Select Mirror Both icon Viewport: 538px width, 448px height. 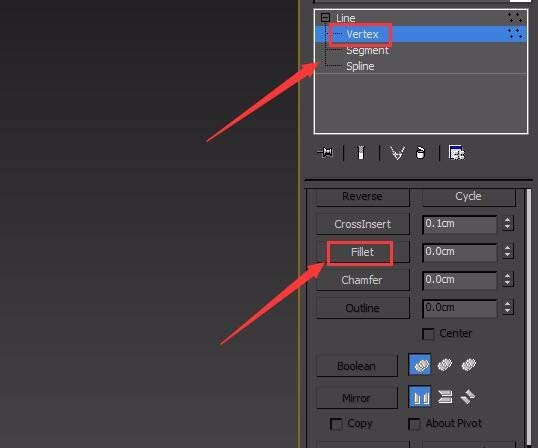pyautogui.click(x=468, y=397)
